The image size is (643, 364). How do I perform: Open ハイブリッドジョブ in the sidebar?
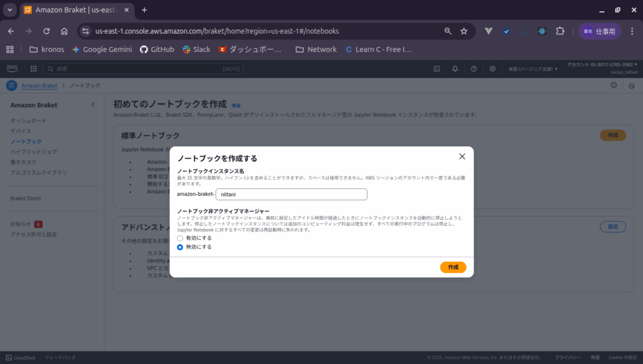(34, 152)
